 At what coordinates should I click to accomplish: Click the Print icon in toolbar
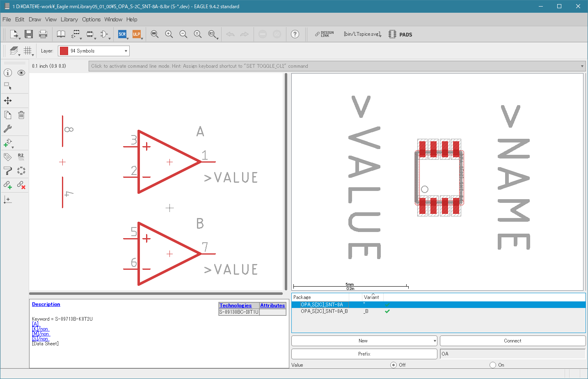[43, 34]
